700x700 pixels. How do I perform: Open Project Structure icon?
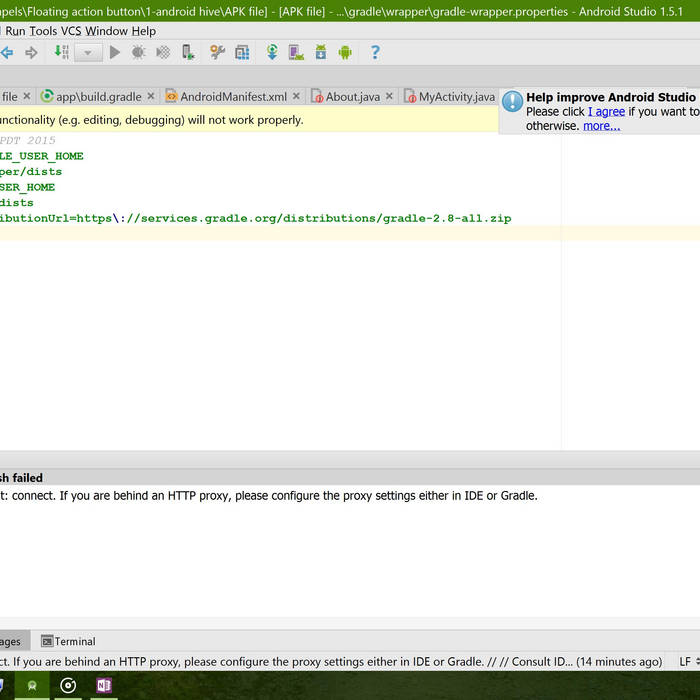coord(242,53)
